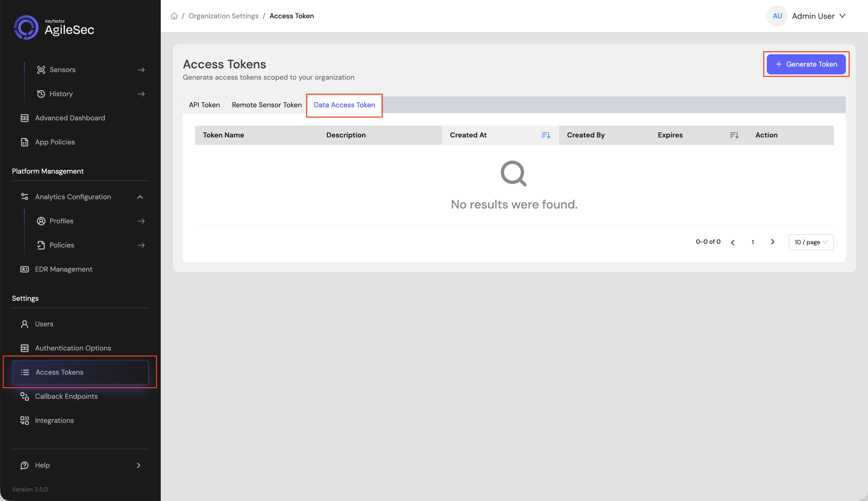Follow the Organization Settings breadcrumb link
Viewport: 868px width, 501px height.
(224, 16)
